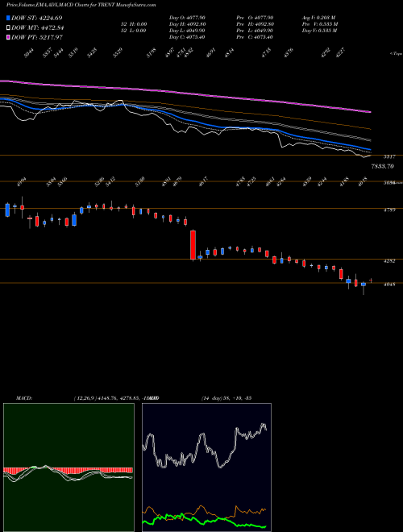Screen dimensions: 403x532
Task: Click the 52 H: 0.00 value
Action: [x=134, y=24]
